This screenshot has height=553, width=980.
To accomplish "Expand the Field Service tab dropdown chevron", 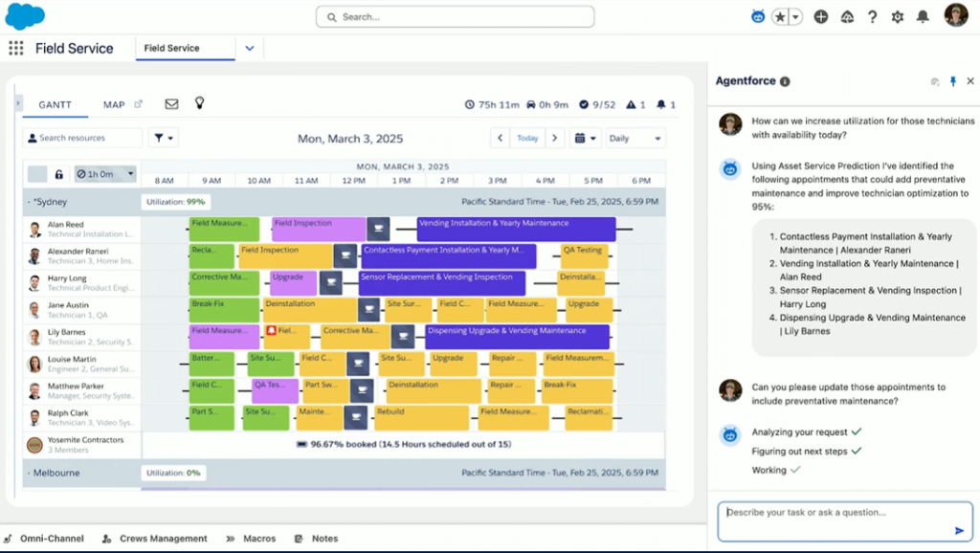I will pyautogui.click(x=250, y=48).
